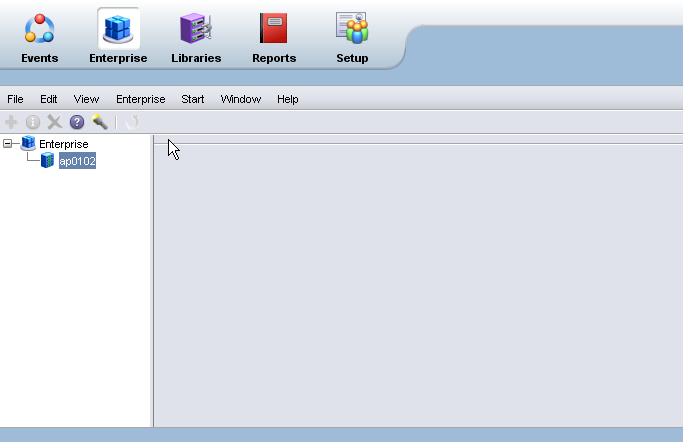The width and height of the screenshot is (683, 442).
Task: Click the flashlight Find toolbar icon
Action: [x=100, y=122]
